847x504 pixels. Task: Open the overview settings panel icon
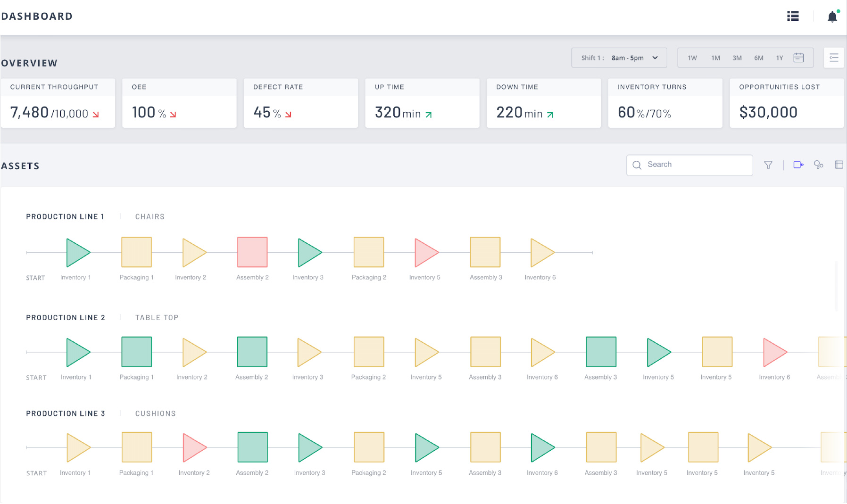834,57
